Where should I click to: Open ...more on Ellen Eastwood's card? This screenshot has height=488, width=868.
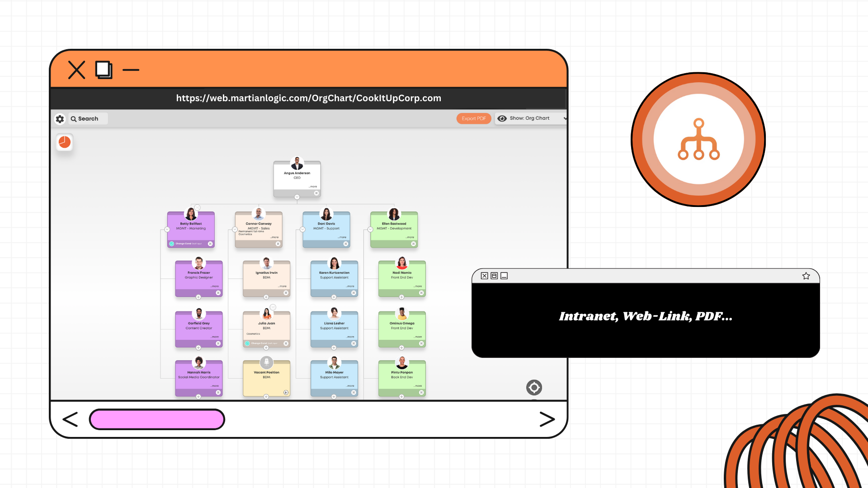tap(410, 237)
